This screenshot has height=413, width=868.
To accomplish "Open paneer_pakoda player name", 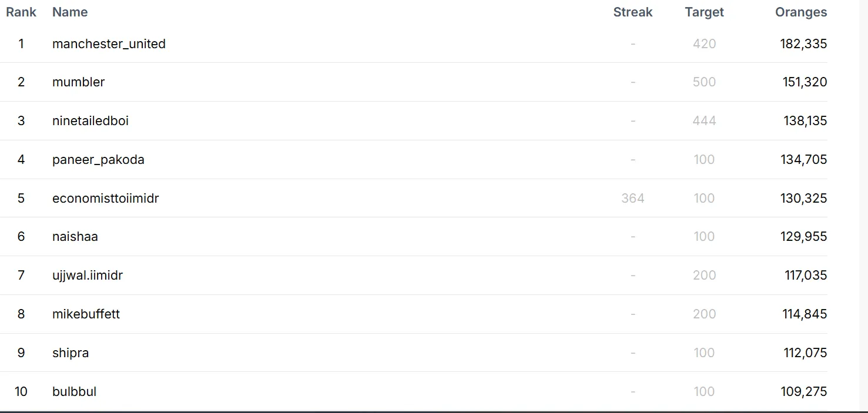I will [98, 160].
